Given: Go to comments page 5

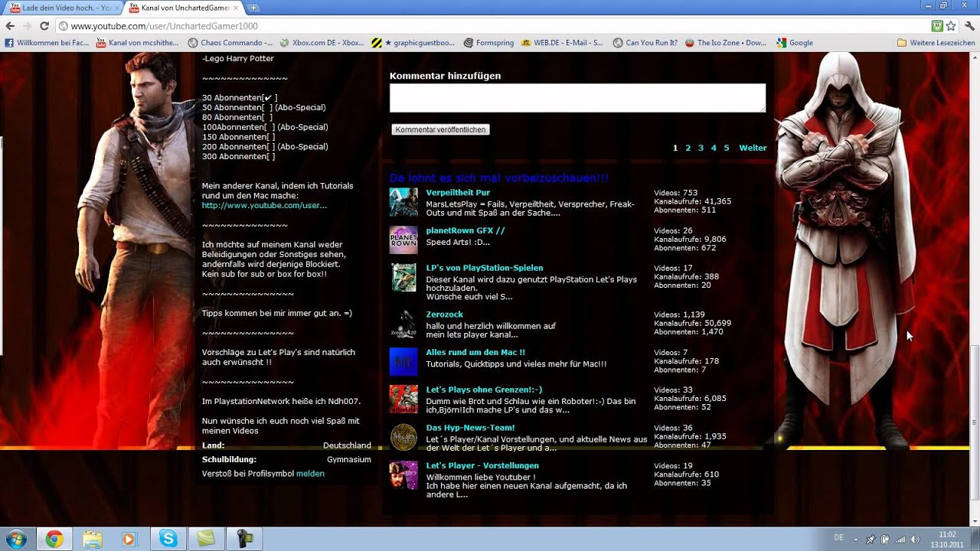Looking at the screenshot, I should click(727, 148).
